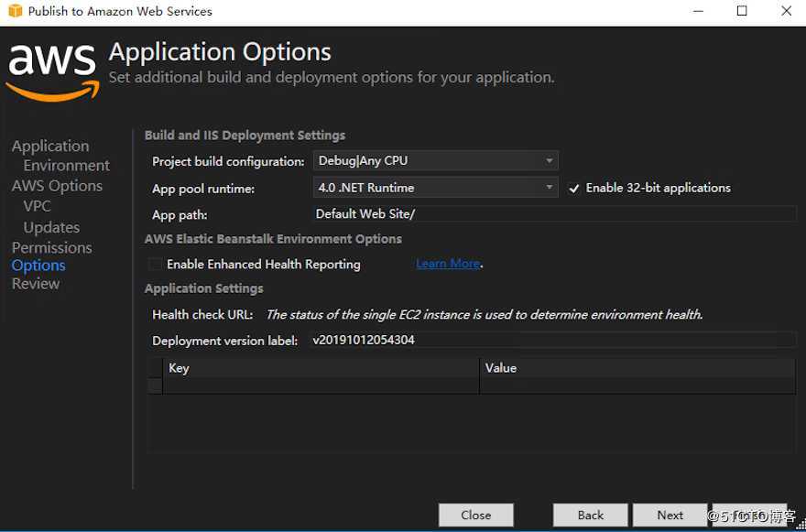Expand the App pool runtime dropdown

click(435, 188)
